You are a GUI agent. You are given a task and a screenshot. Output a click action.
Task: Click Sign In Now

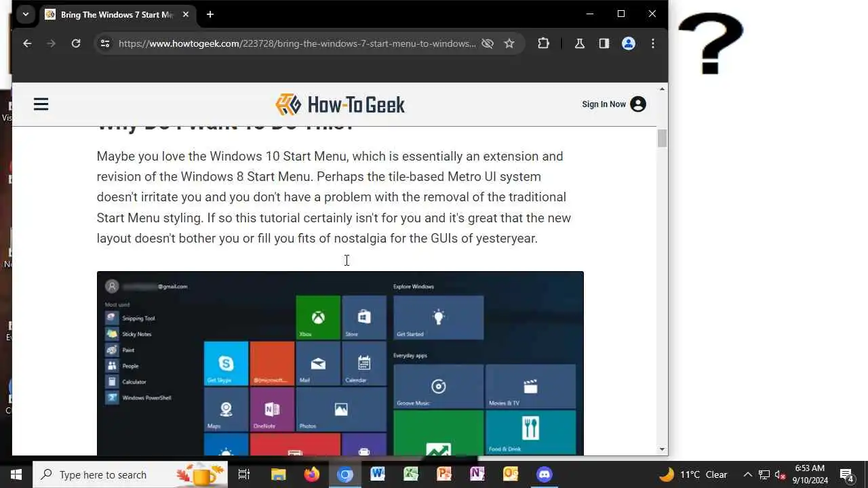pos(614,104)
